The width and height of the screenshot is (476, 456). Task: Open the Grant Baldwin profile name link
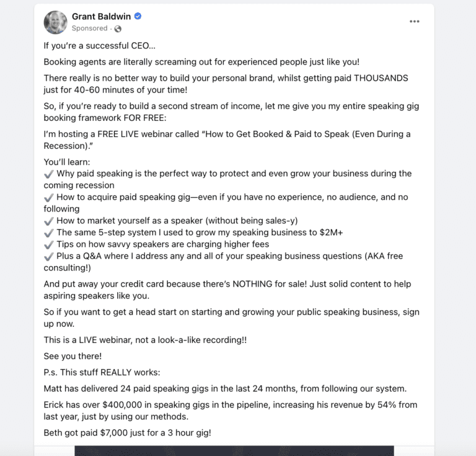101,16
